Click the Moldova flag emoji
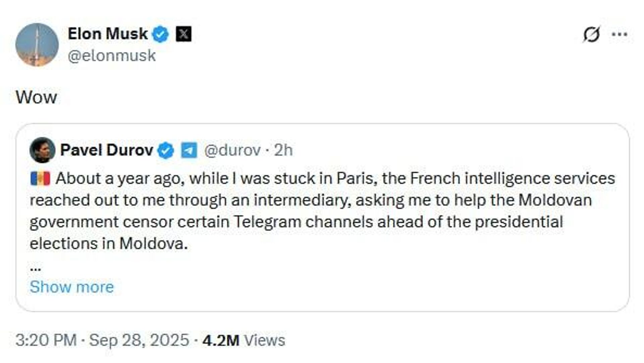Screen dimensions: 644x363 coord(40,179)
